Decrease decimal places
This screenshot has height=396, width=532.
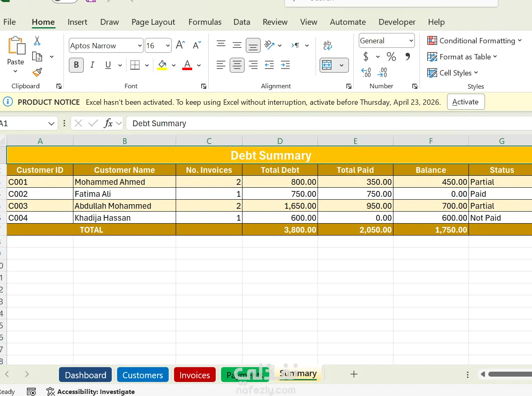point(382,73)
